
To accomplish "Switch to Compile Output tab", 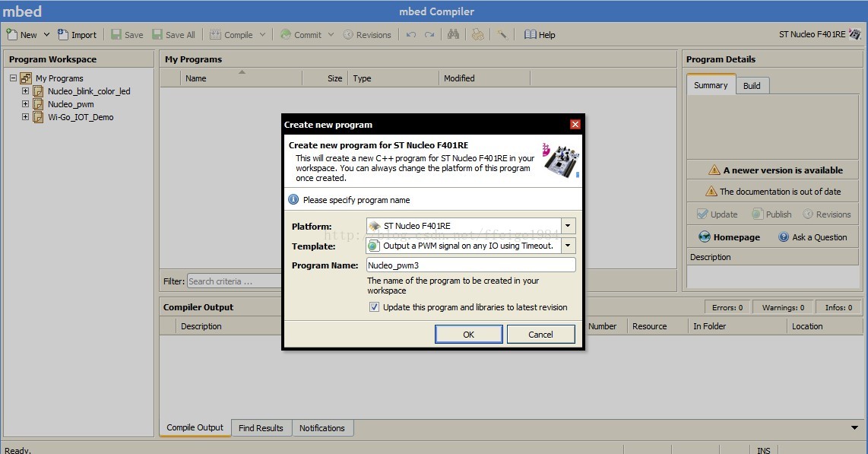I will point(195,428).
